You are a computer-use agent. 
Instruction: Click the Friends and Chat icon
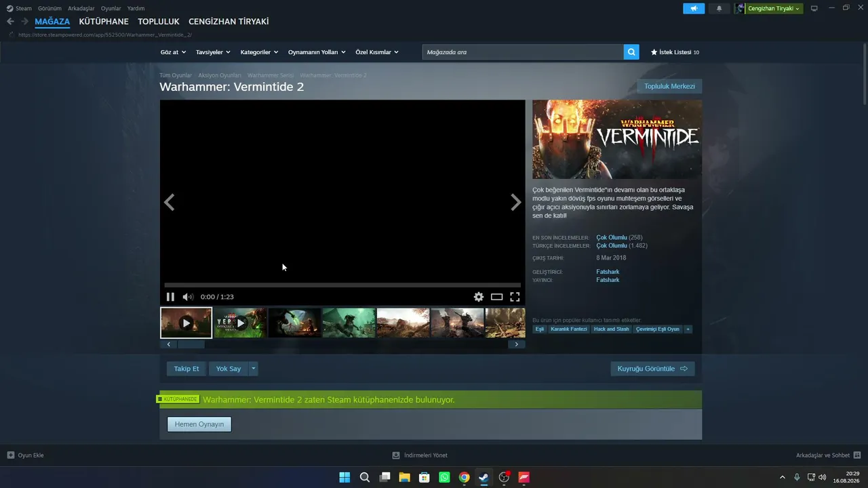[857, 455]
